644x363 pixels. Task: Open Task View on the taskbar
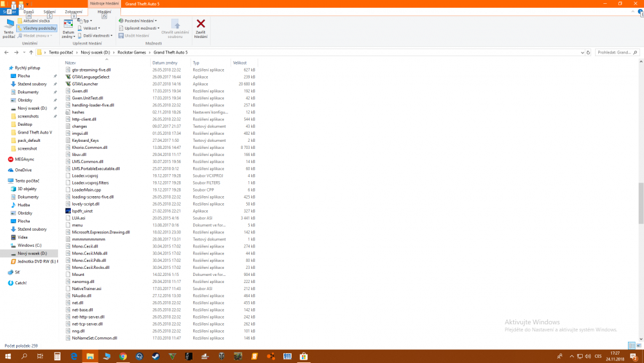click(40, 356)
